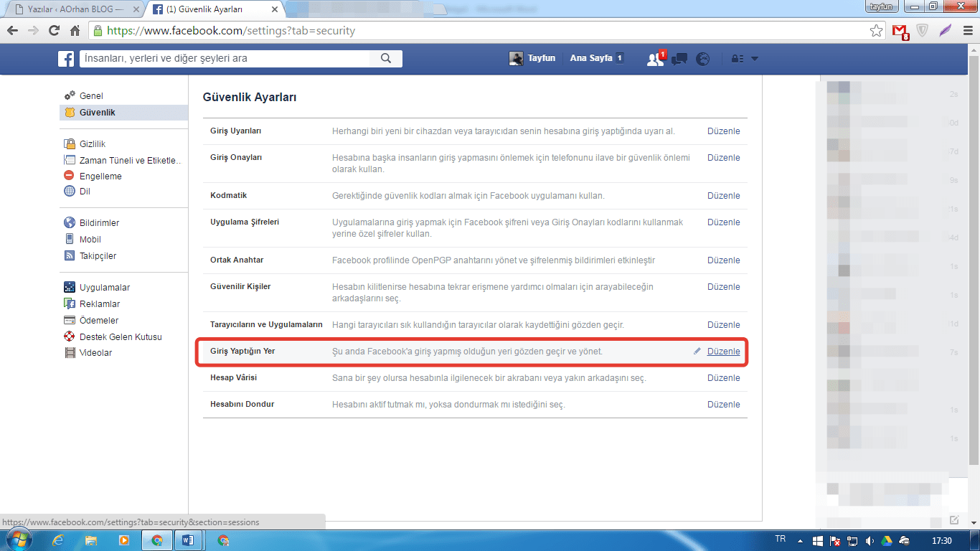Bookmark page with star icon
980x551 pixels.
[x=876, y=31]
